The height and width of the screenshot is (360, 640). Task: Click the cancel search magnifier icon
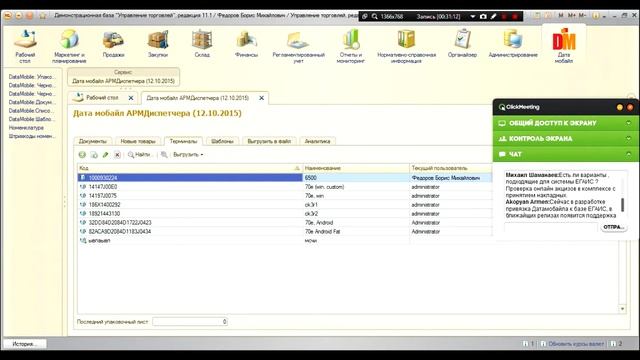click(164, 155)
